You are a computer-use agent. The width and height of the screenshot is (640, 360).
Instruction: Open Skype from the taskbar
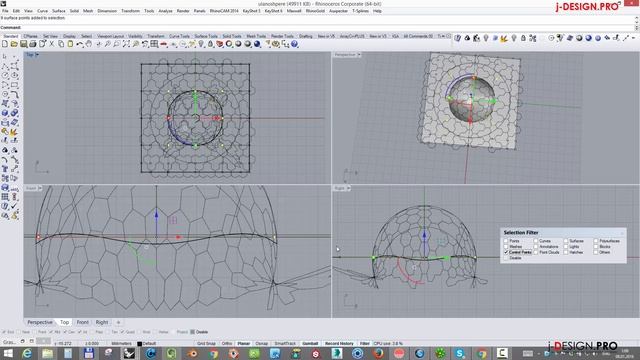pos(460,353)
